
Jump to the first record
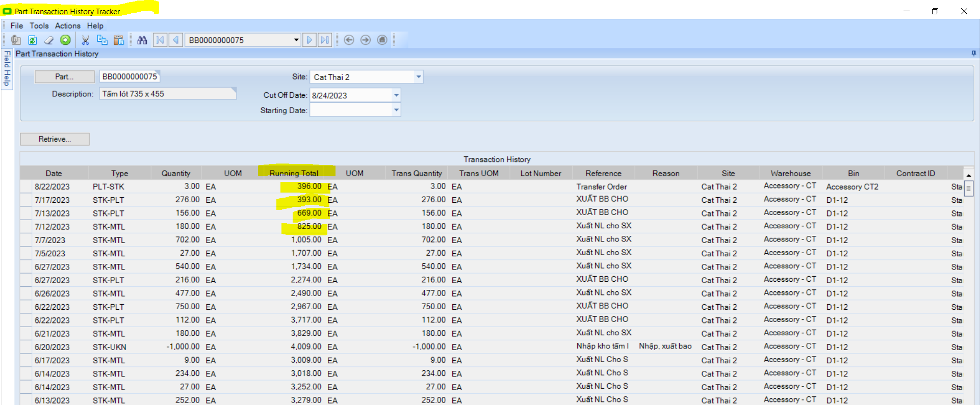pyautogui.click(x=160, y=40)
